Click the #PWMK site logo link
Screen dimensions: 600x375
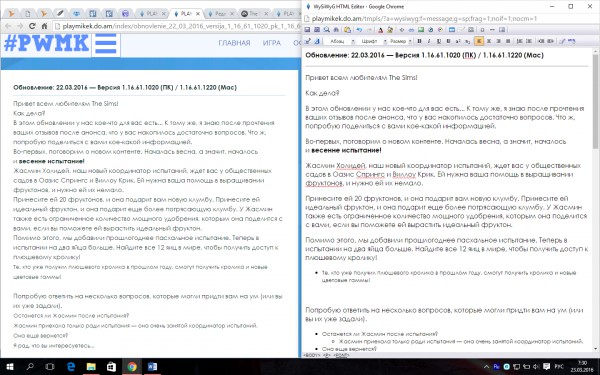tap(46, 43)
